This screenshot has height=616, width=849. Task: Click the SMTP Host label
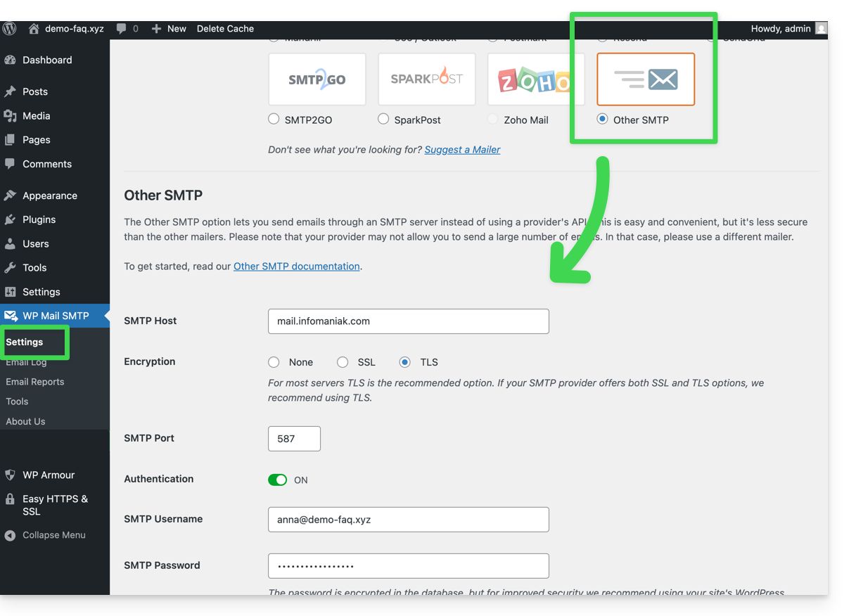point(151,321)
